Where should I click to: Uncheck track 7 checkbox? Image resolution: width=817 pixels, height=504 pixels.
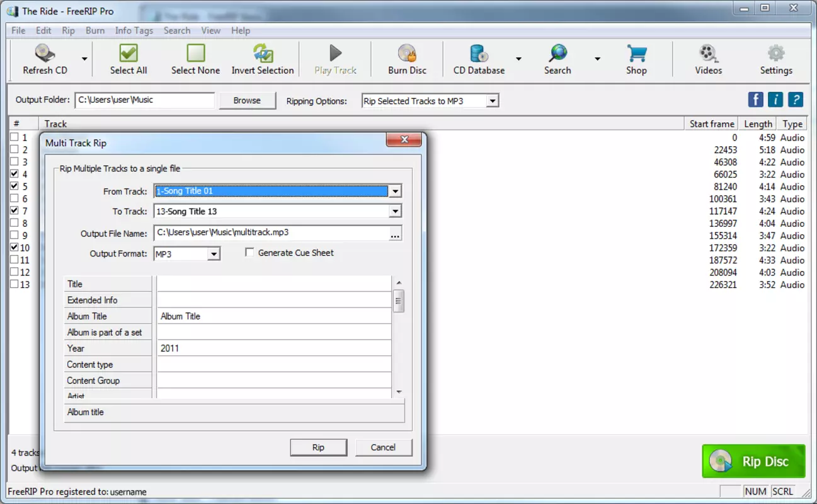[14, 211]
